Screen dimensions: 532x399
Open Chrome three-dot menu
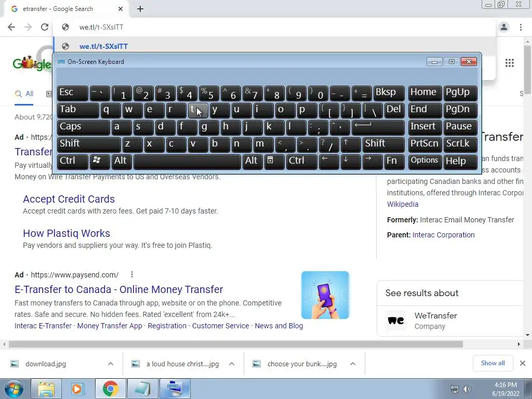tap(521, 27)
